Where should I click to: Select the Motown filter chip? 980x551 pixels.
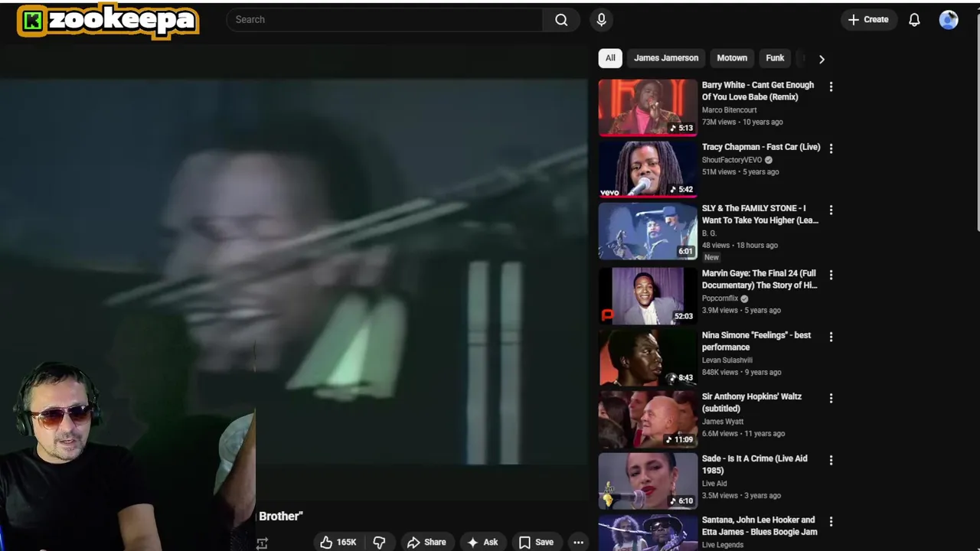732,58
